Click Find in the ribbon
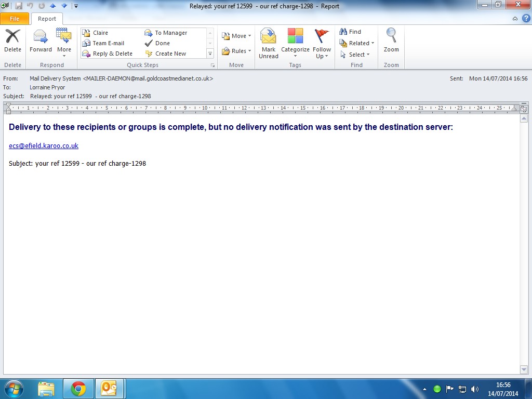Viewport: 532px width, 399px height. click(350, 32)
